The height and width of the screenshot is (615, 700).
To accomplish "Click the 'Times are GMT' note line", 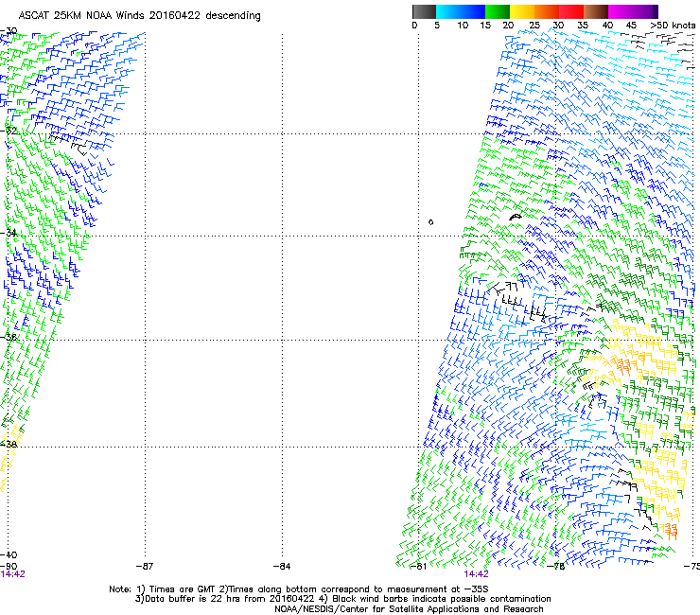I will pyautogui.click(x=299, y=589).
